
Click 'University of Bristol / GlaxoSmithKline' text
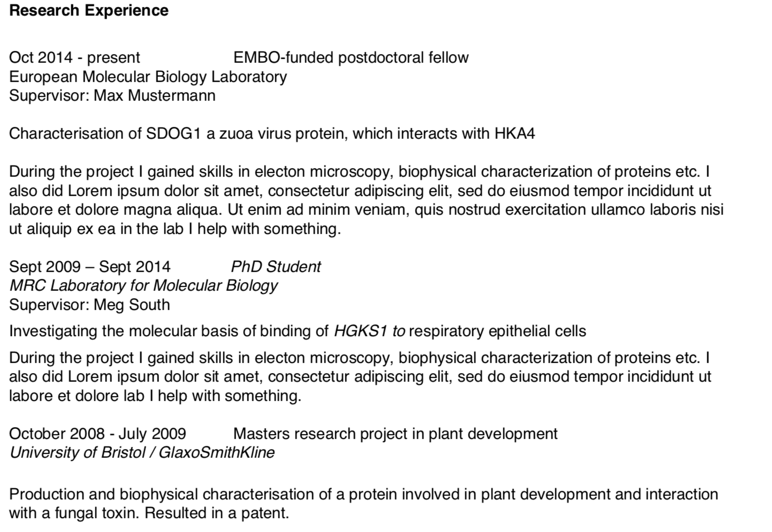pos(142,453)
